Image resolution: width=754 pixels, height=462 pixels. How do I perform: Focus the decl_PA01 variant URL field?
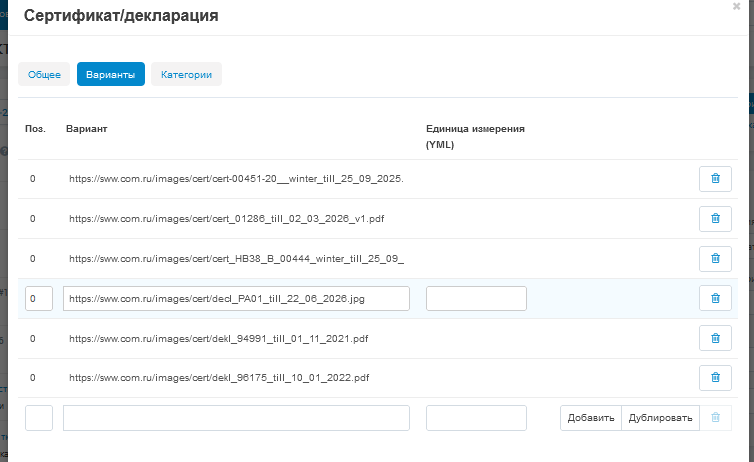click(x=236, y=299)
